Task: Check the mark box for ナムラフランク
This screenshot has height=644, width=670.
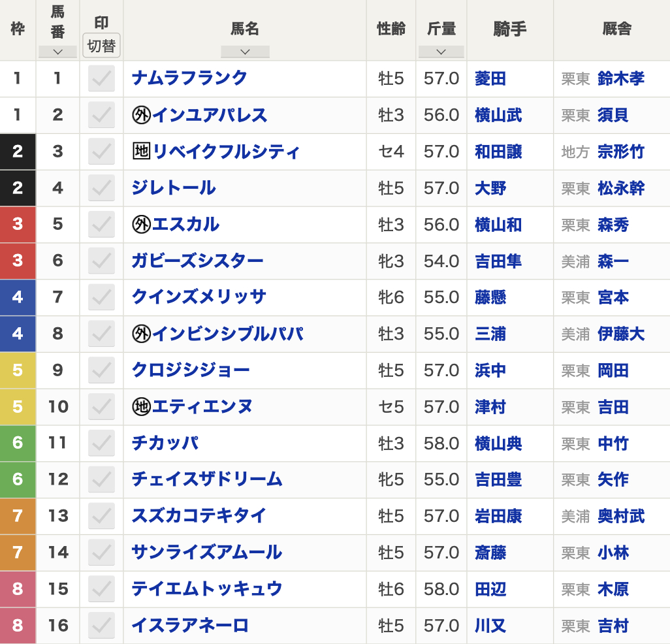Action: (102, 78)
